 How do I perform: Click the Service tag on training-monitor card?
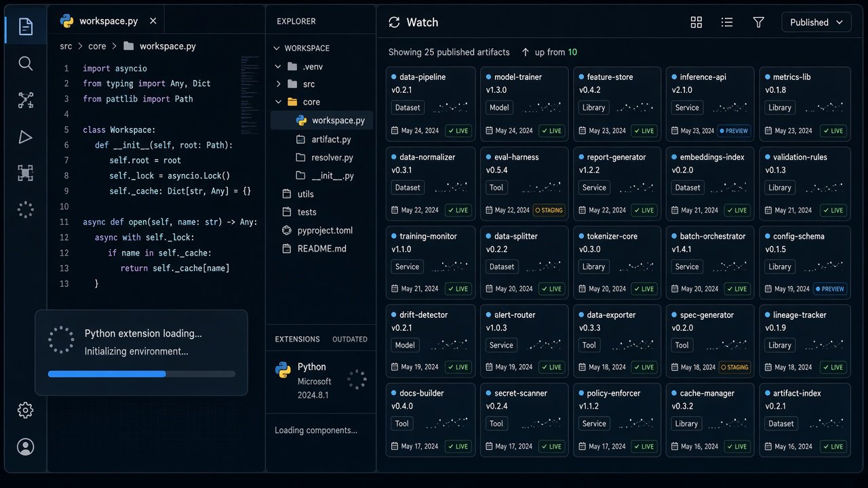[x=407, y=266]
